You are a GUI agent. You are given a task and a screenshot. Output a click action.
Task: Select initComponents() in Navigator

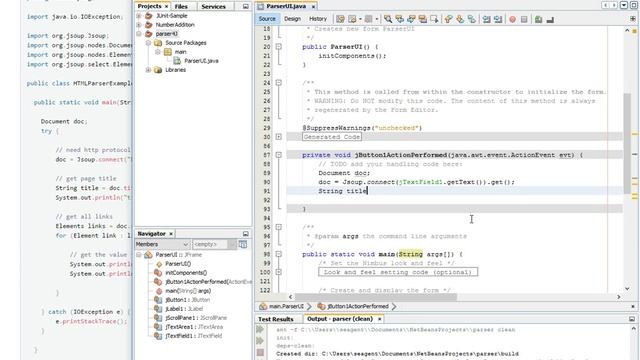tap(186, 273)
